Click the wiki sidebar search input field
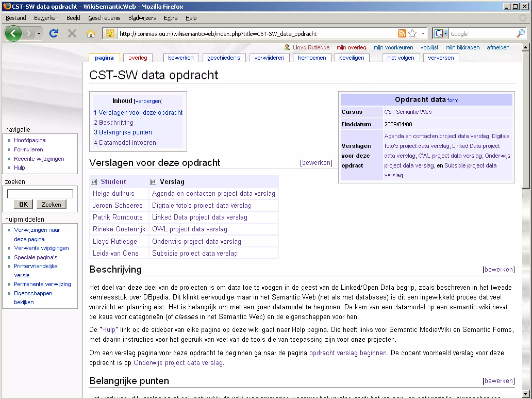Screen dimensions: 532x399 click(40, 194)
